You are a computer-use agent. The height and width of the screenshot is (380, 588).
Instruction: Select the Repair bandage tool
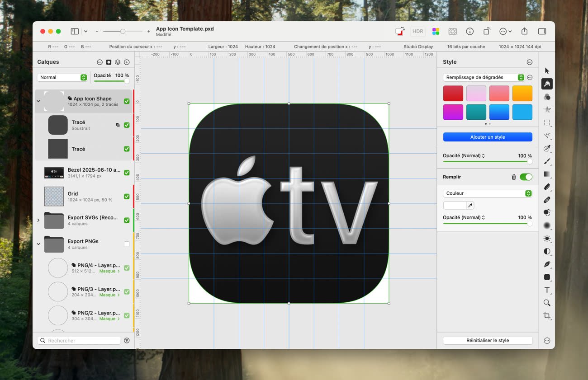pyautogui.click(x=547, y=200)
